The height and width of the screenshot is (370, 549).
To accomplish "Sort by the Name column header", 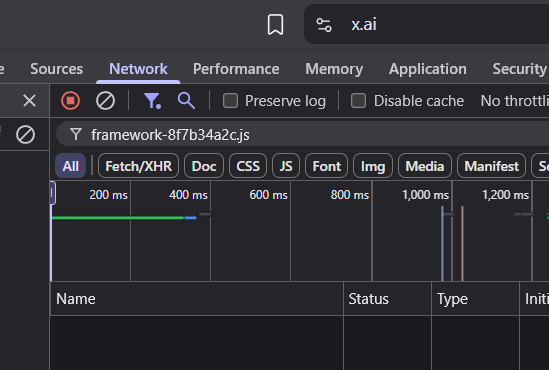I will coord(197,299).
